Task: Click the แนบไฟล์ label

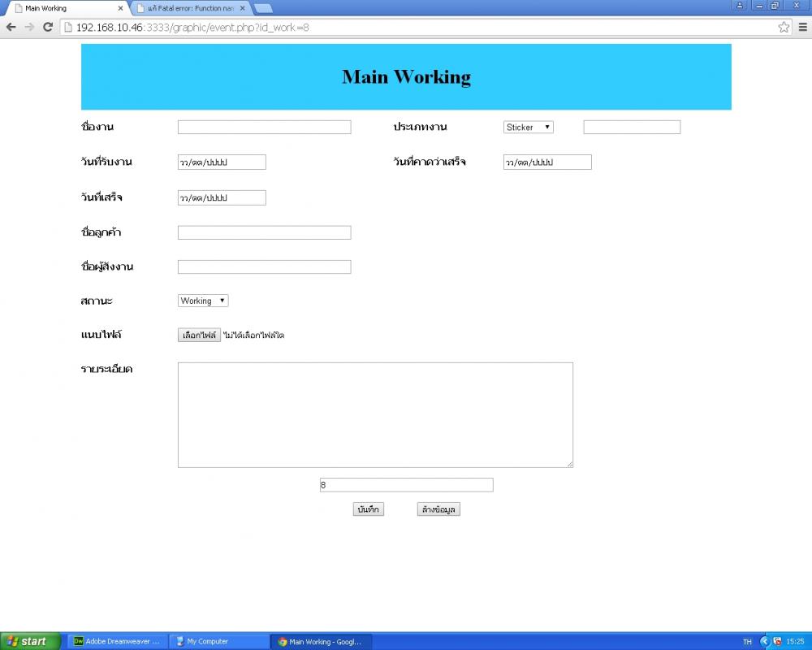Action: [101, 334]
